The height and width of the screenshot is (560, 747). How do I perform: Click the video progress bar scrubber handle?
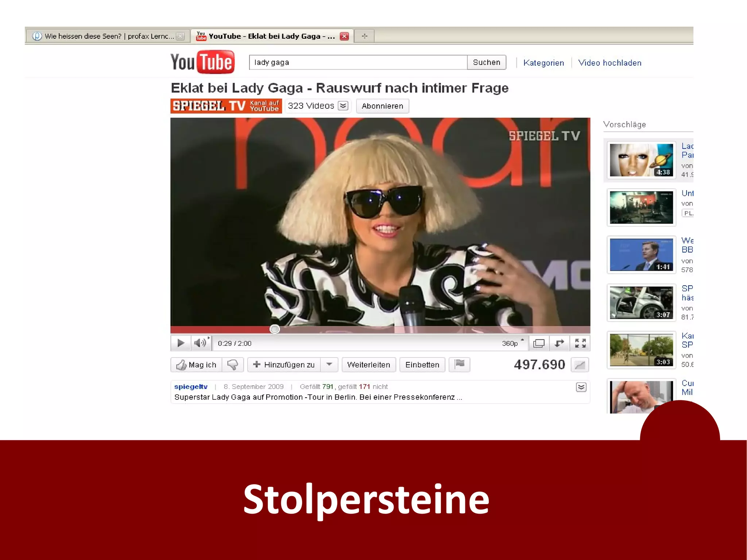275,329
